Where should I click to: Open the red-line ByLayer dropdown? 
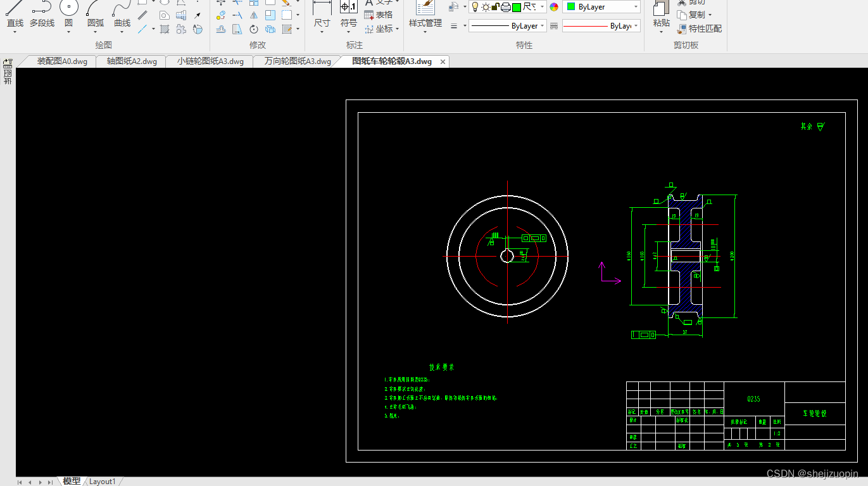pos(601,26)
